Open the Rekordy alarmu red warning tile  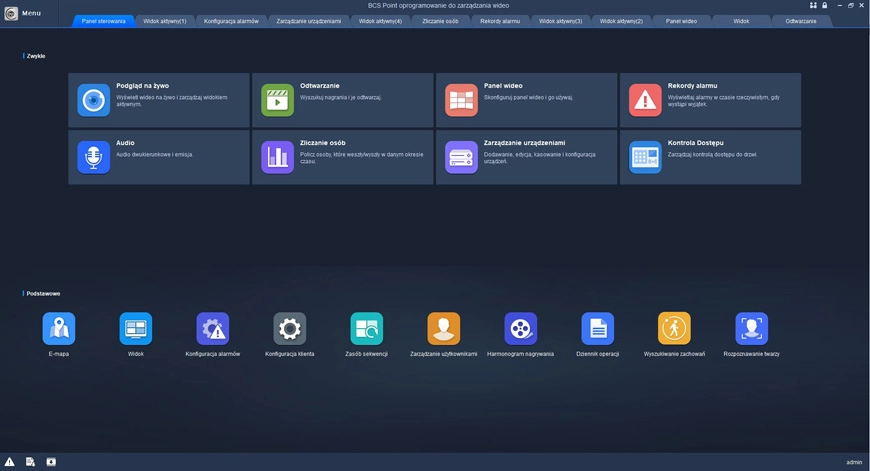click(x=710, y=100)
